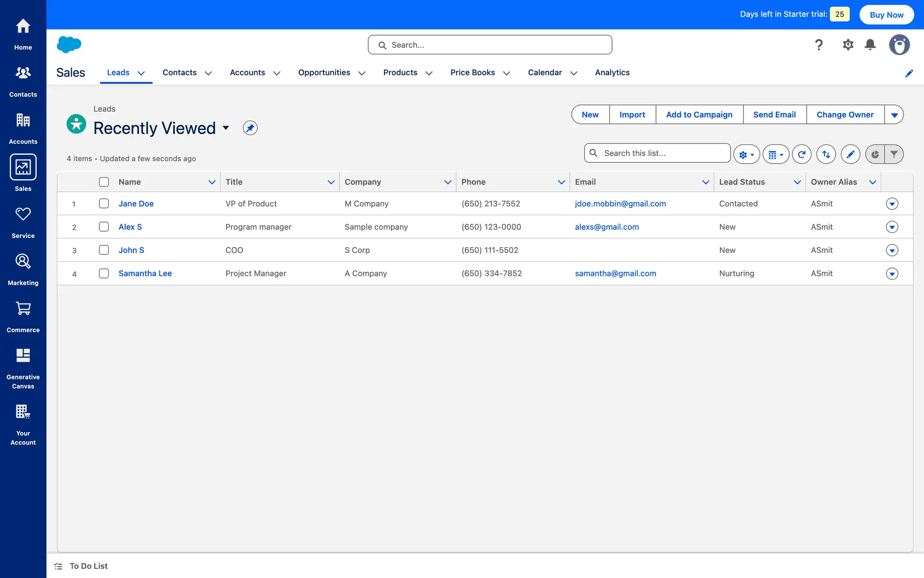Open notifications bell

870,45
